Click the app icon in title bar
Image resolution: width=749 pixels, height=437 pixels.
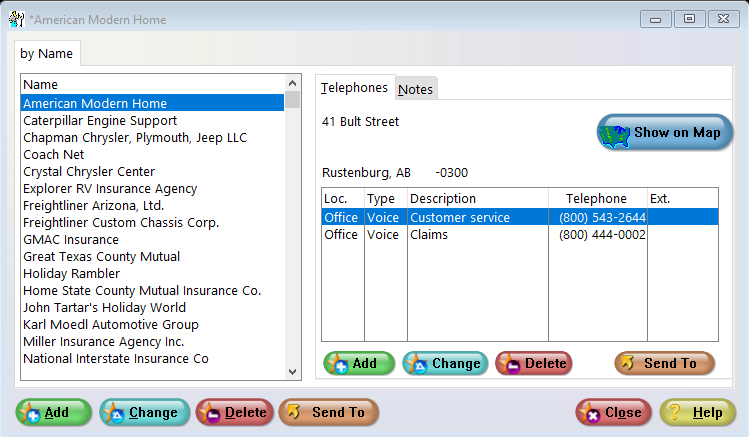click(16, 19)
